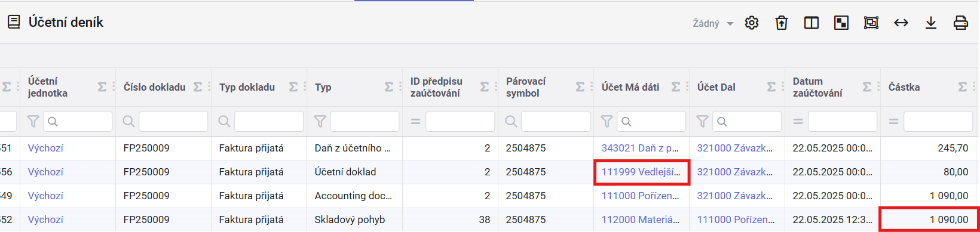Viewport: 980px width, 232px height.
Task: Open the 112000 Materiá... account link
Action: (x=641, y=219)
